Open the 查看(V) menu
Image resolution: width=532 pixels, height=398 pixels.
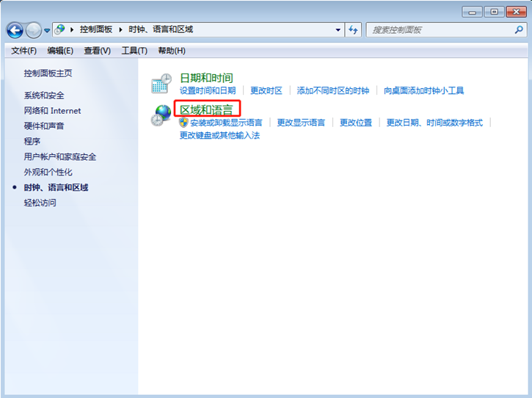(x=97, y=51)
